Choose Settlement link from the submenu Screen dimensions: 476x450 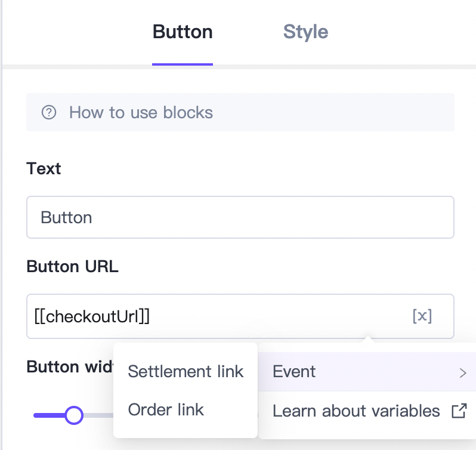point(186,371)
